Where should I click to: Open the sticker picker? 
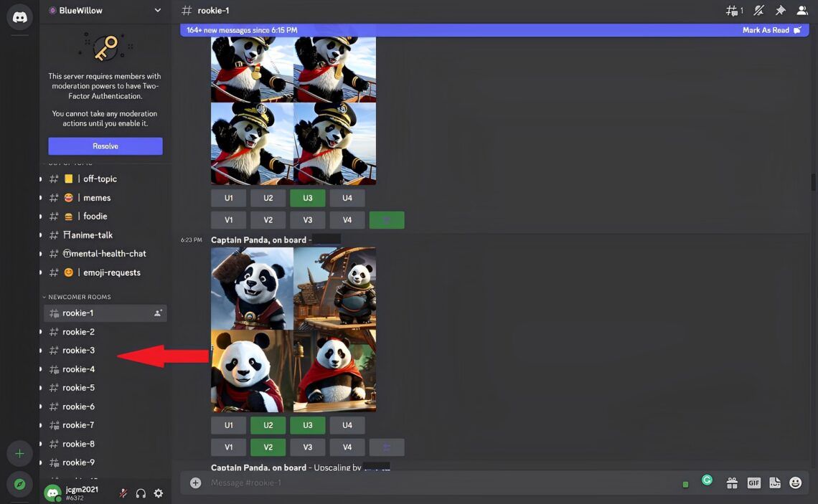point(774,483)
